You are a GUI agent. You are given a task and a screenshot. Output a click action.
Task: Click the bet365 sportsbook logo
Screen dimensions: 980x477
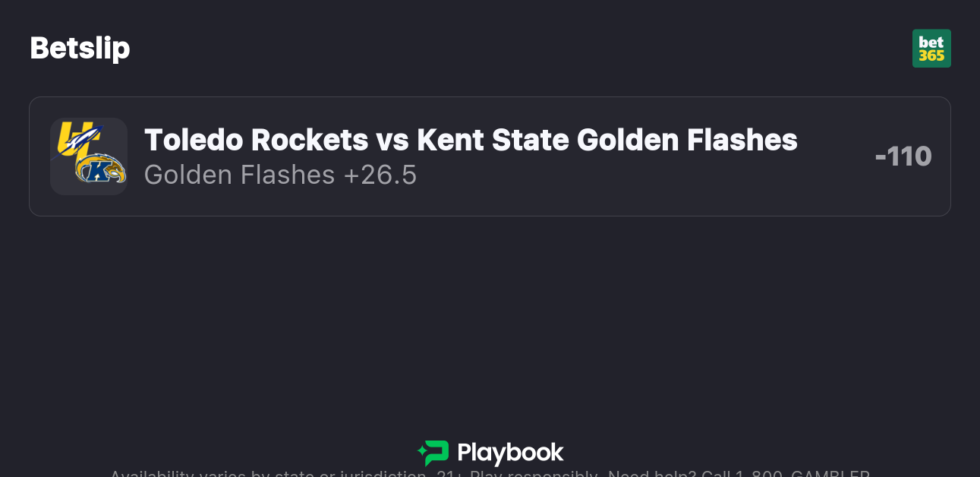coord(931,48)
